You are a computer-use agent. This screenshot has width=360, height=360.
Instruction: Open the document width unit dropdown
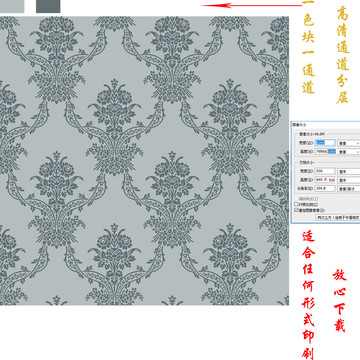coord(349,172)
